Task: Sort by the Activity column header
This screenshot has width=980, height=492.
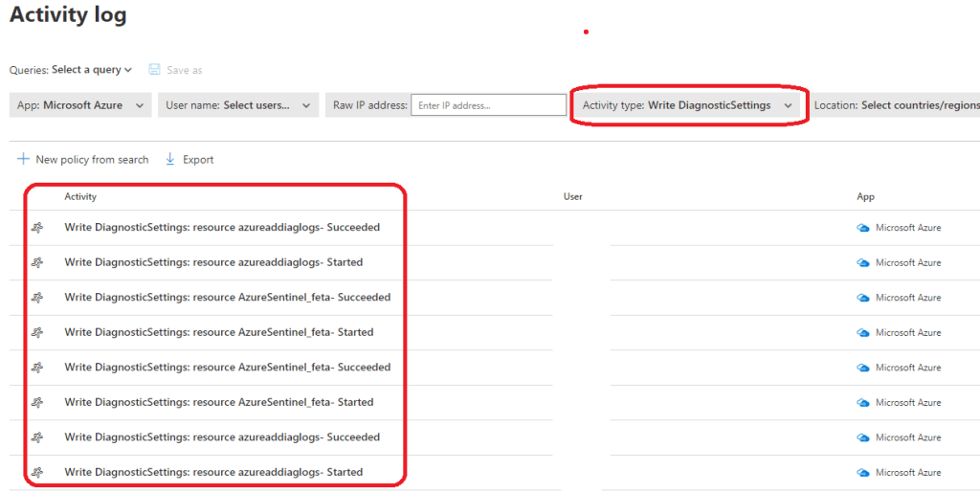Action: pos(80,196)
